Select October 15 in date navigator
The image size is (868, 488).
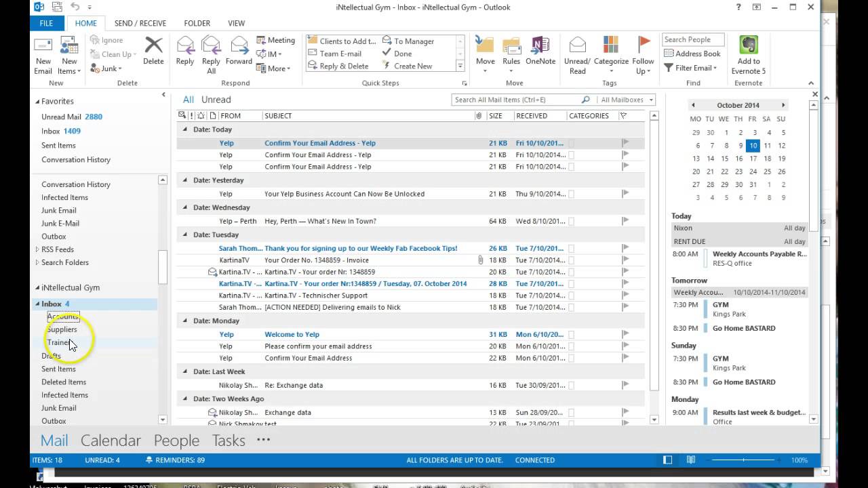point(739,159)
